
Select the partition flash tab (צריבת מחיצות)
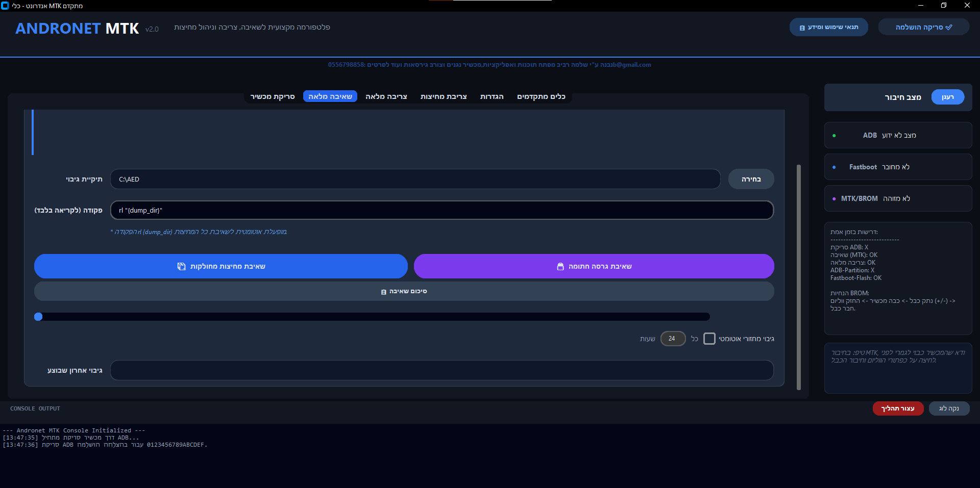[x=443, y=96]
